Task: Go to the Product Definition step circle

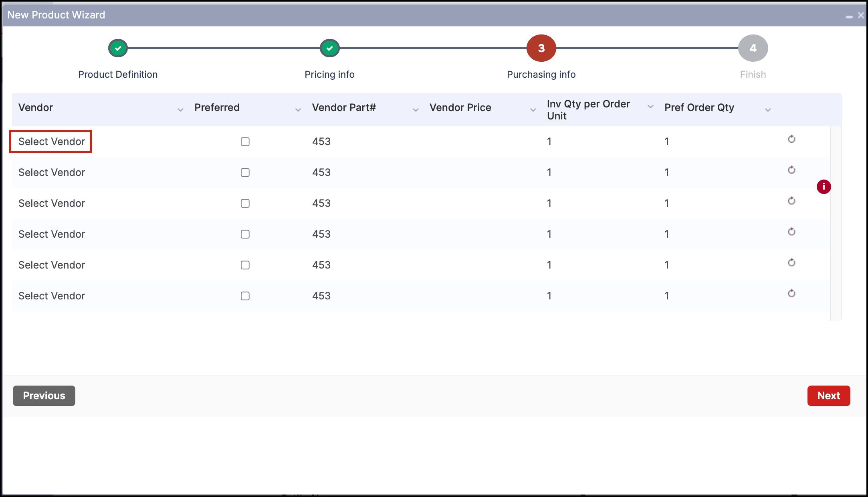Action: click(118, 48)
